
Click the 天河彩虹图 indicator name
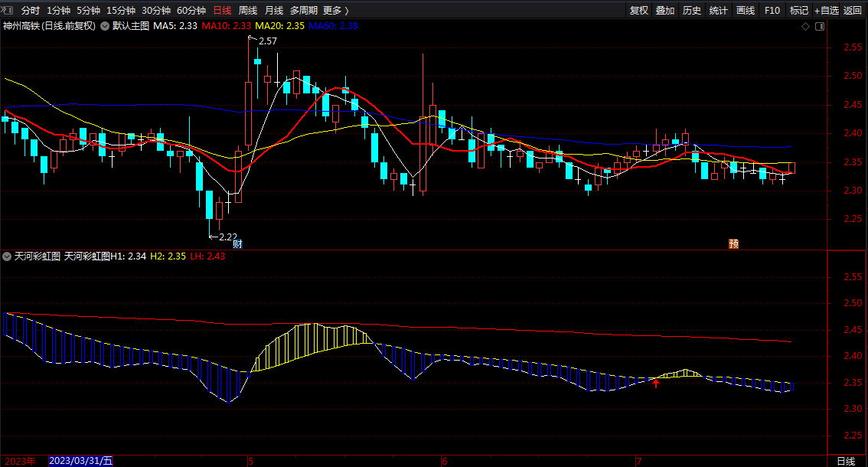coord(37,256)
